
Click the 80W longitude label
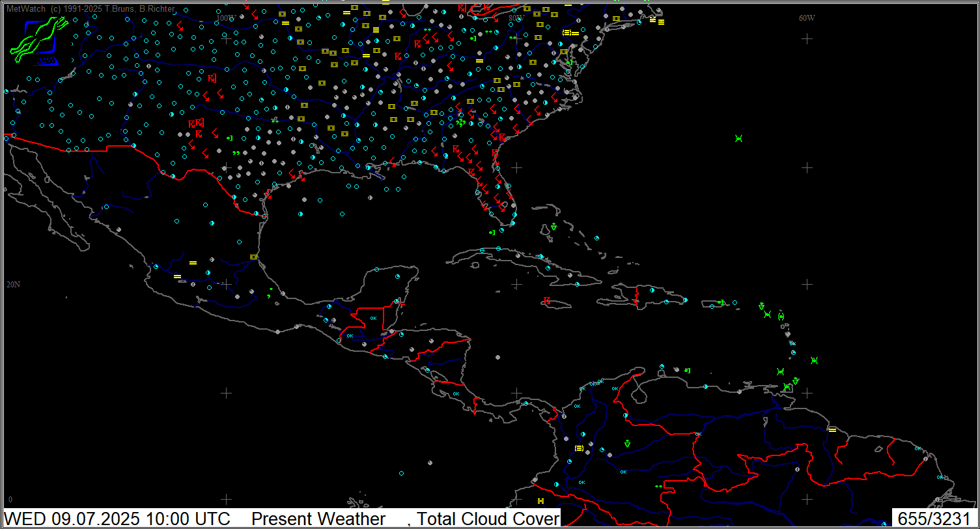coord(516,18)
